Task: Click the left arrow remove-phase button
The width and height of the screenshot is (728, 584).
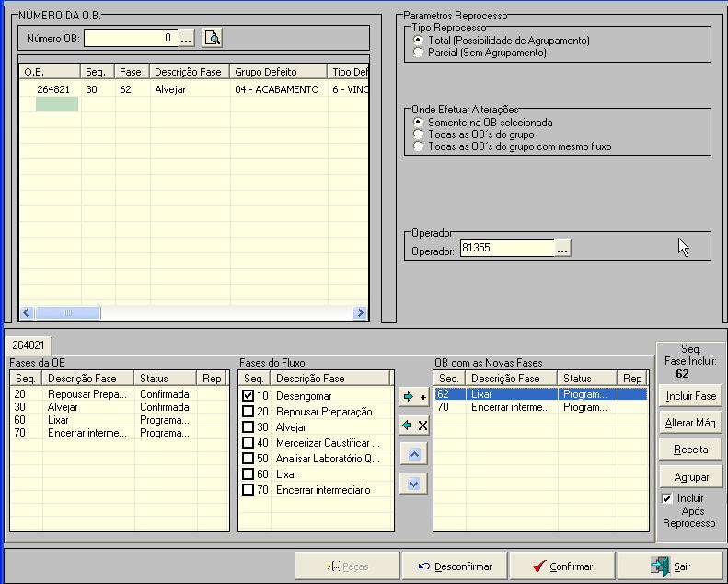Action: 414,426
